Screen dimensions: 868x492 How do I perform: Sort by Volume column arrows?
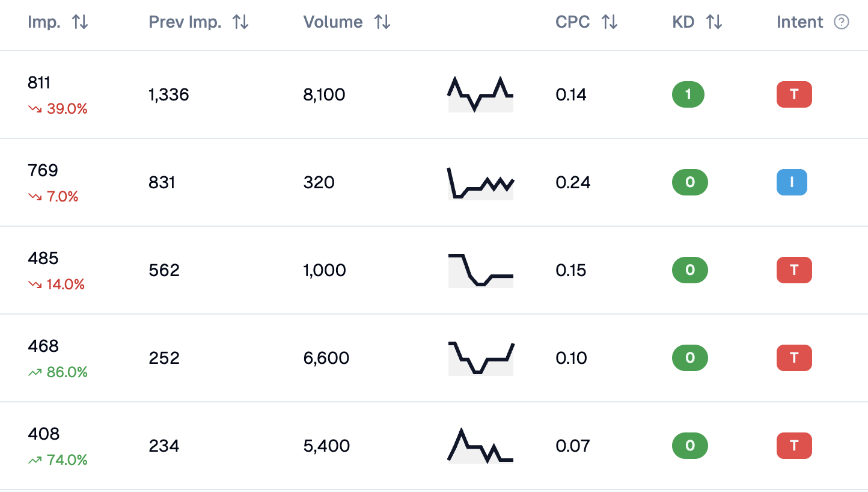tap(382, 22)
